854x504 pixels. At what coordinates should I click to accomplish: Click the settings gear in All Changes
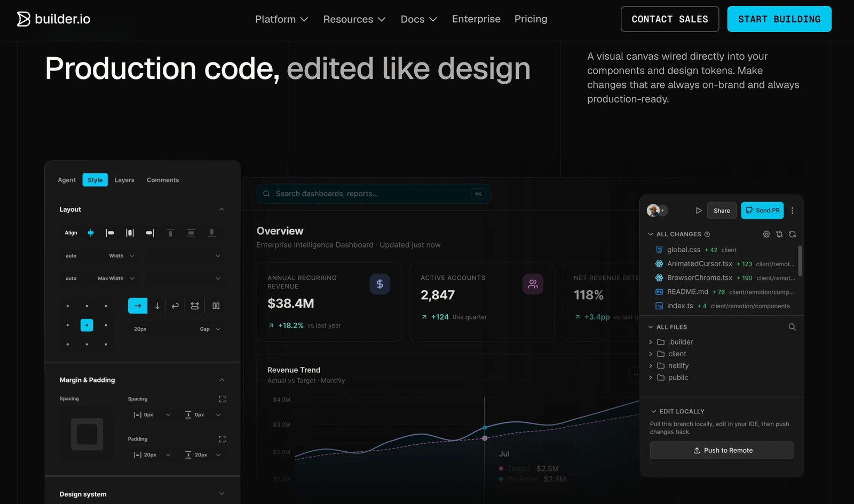point(766,234)
